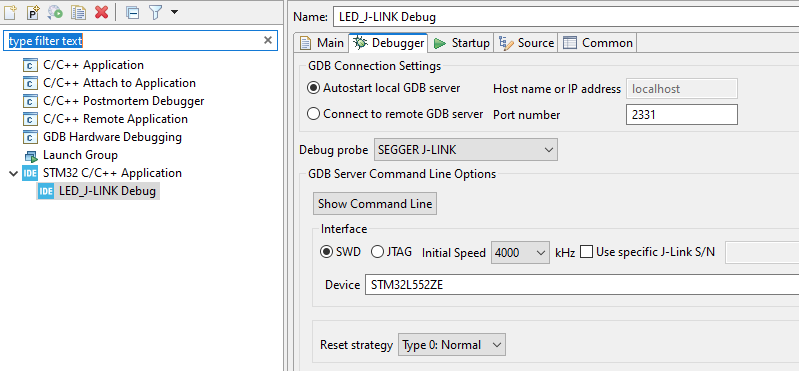Viewport: 799px width, 371px height.
Task: Select GDB Hardware Debugging entry
Action: (112, 137)
